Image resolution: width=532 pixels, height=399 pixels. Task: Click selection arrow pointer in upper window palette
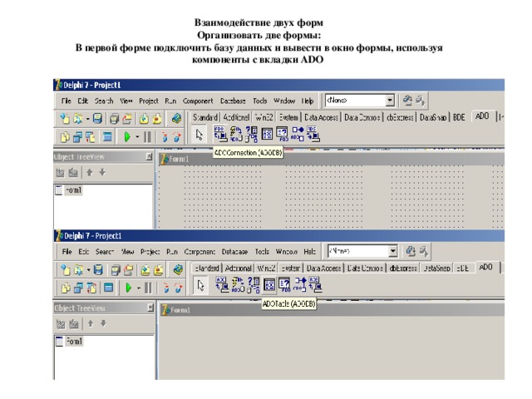click(199, 135)
